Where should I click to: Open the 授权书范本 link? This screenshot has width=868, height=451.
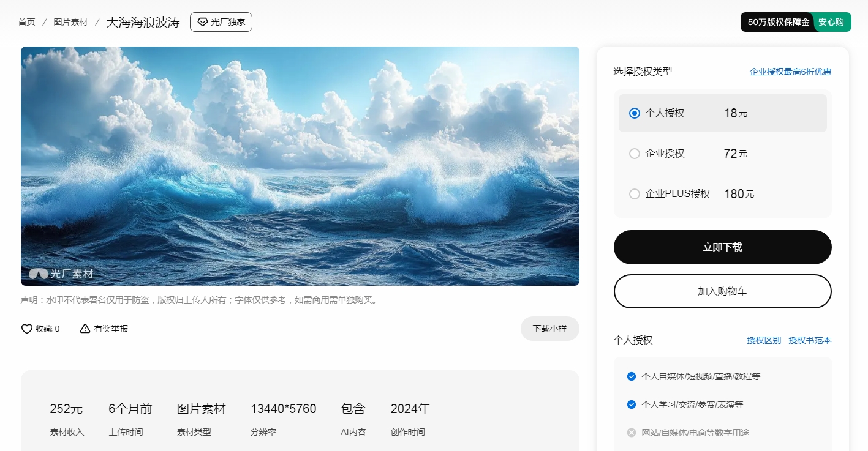810,340
